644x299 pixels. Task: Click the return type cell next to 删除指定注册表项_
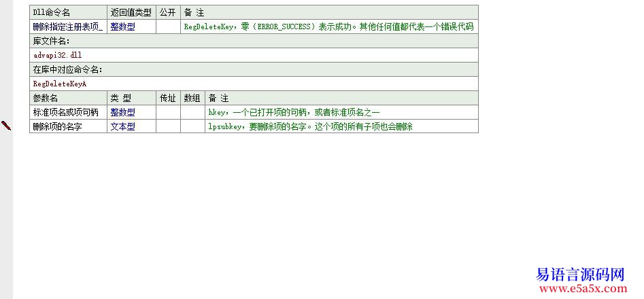pos(131,27)
